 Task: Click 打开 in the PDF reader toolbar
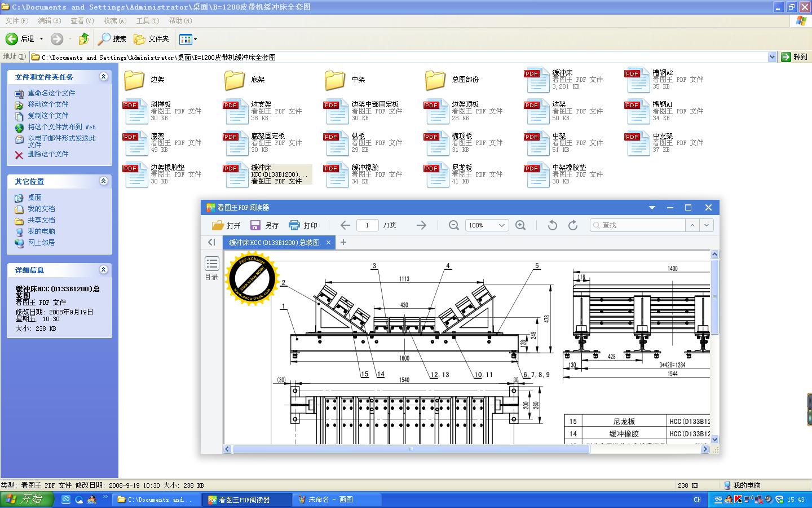(x=226, y=225)
